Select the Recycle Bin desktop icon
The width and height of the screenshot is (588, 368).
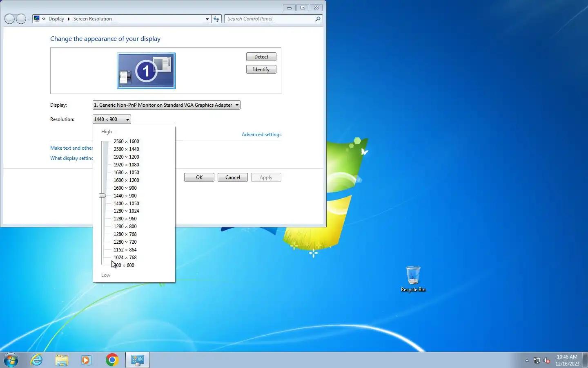[x=413, y=279]
